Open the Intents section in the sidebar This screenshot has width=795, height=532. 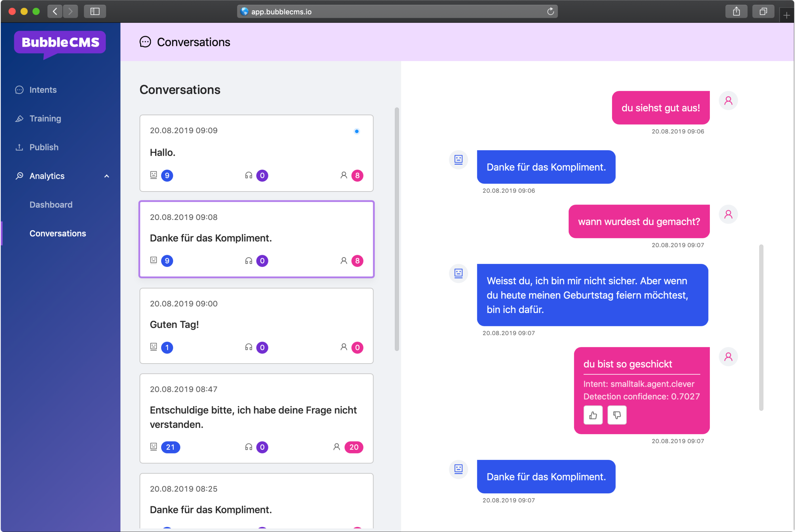[43, 90]
